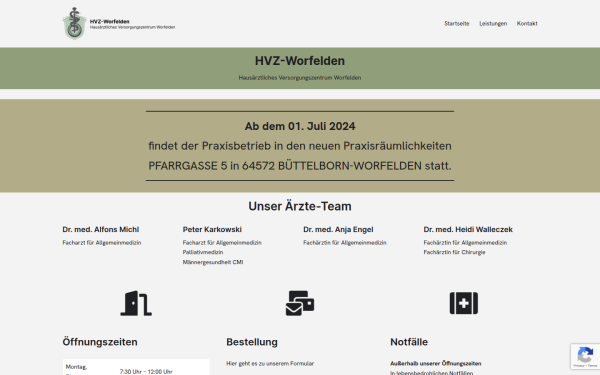Click the HVZ-Worfelden green banner heading
The height and width of the screenshot is (375, 600).
pos(300,61)
